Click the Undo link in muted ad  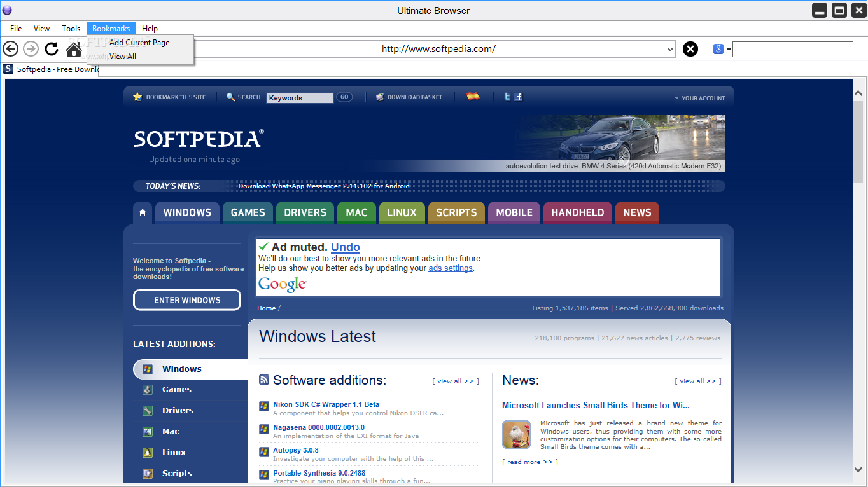point(346,247)
